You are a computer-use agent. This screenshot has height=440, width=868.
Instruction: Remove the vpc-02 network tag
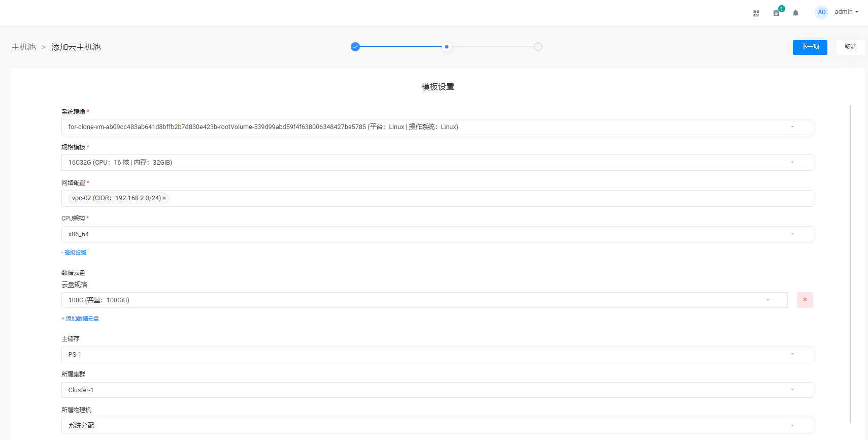164,198
